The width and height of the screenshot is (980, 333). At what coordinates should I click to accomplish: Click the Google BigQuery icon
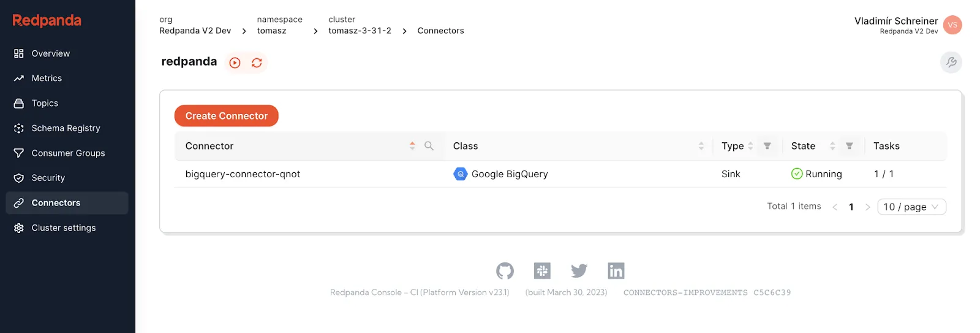(461, 174)
